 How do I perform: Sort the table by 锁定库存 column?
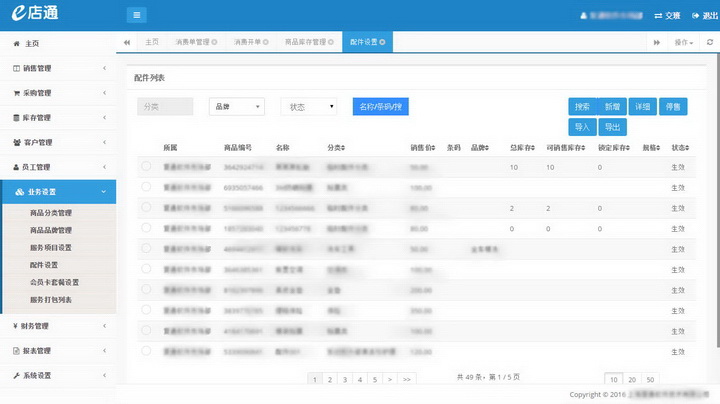[x=613, y=148]
